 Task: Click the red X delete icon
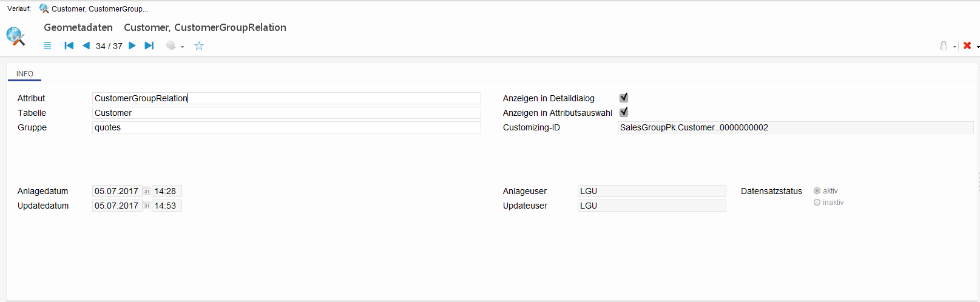(x=967, y=46)
